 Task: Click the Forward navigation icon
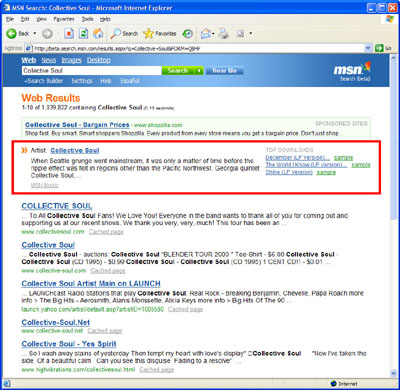coord(47,33)
